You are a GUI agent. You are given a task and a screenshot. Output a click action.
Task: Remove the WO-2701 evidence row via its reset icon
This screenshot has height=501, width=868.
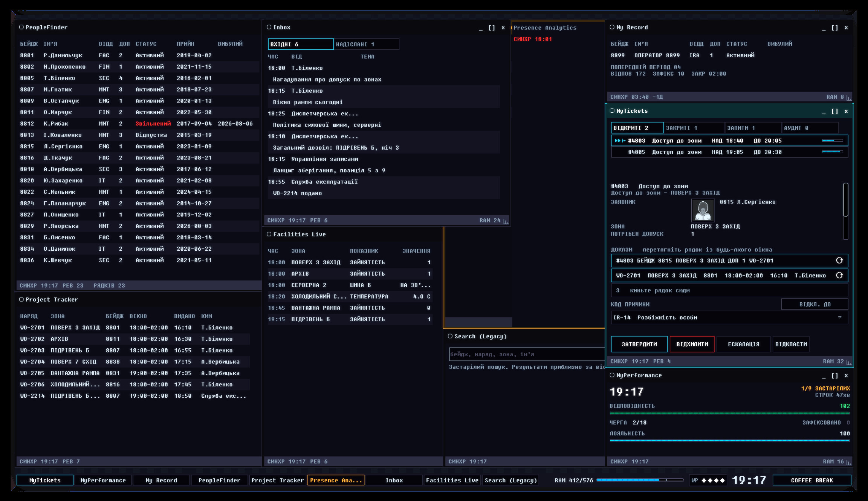839,276
